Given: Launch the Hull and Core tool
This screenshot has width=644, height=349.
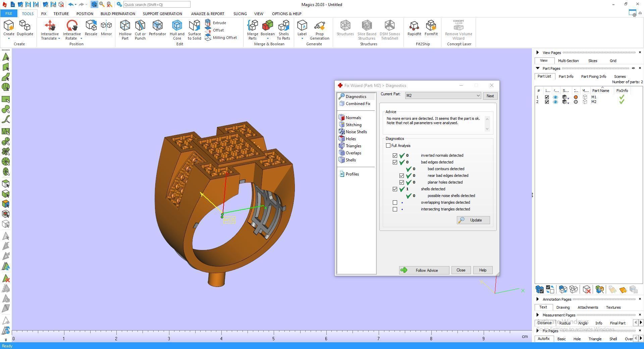Looking at the screenshot, I should pos(177,30).
